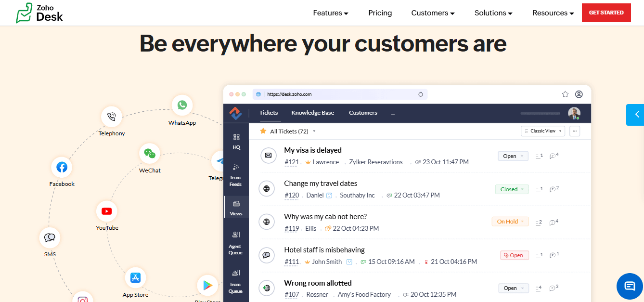Click the bookmark star in mockup browser
The width and height of the screenshot is (644, 302).
click(566, 94)
